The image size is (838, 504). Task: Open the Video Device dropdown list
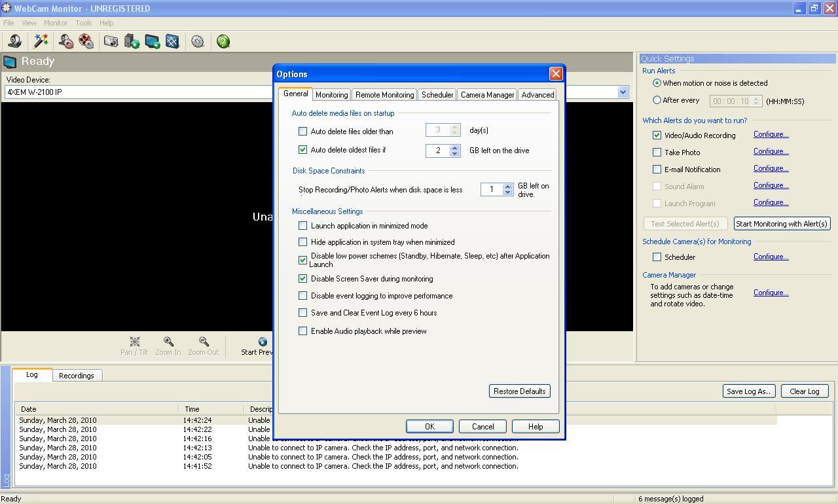tap(622, 92)
